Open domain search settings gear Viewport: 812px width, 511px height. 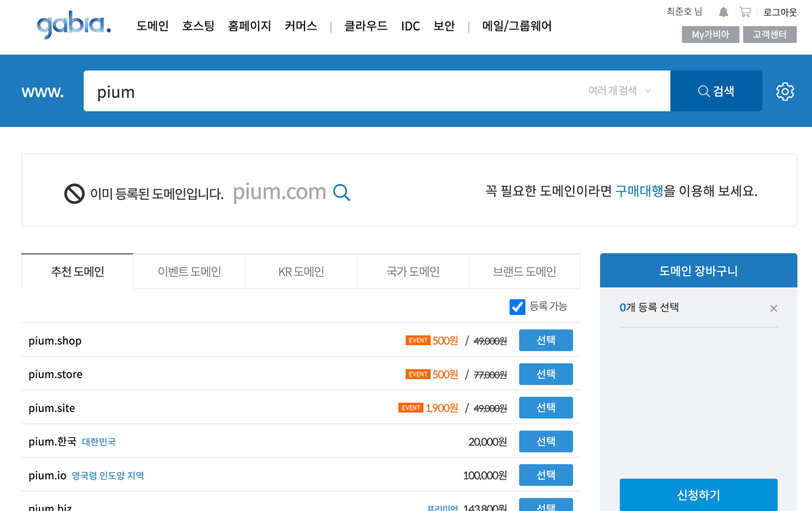pyautogui.click(x=784, y=91)
